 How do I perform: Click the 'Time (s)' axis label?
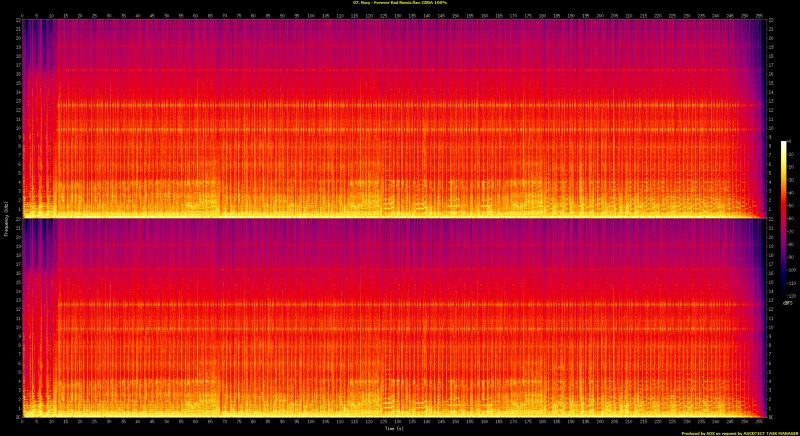[x=393, y=428]
